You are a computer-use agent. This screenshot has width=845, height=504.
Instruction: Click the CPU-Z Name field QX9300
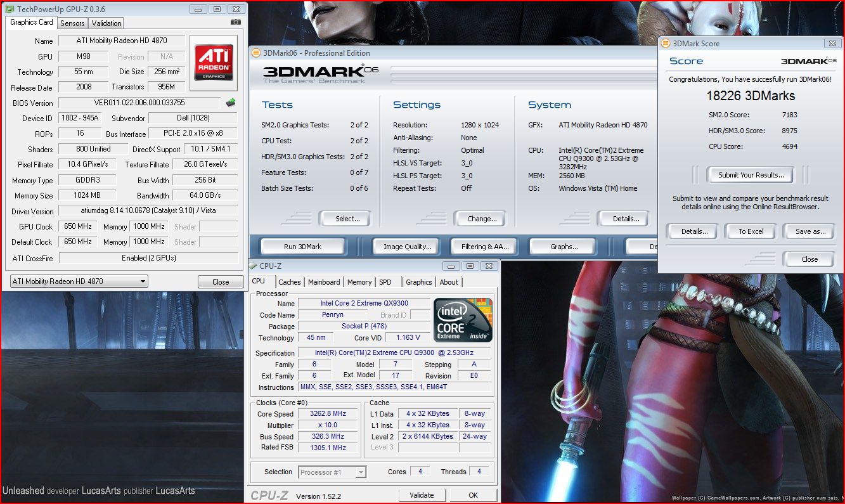click(x=364, y=304)
